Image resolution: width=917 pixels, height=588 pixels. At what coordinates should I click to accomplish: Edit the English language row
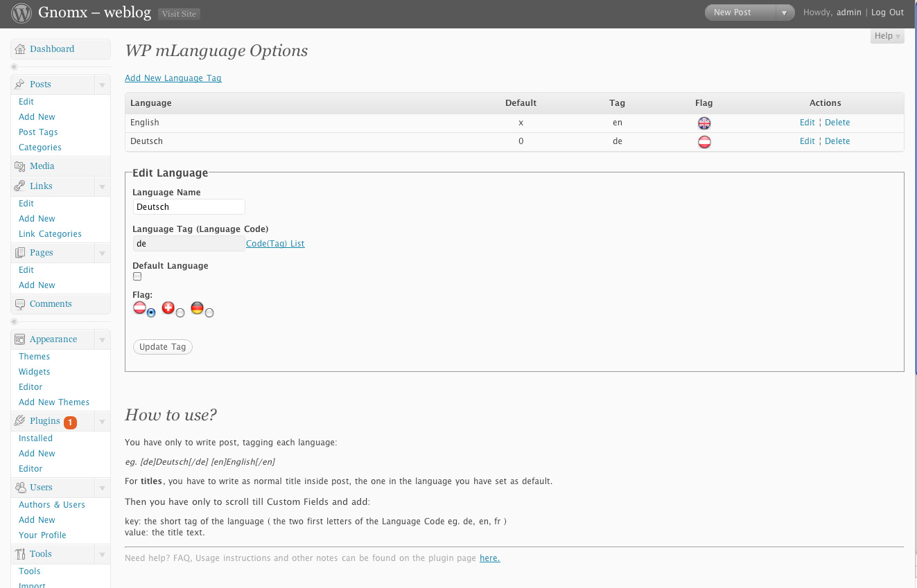(807, 123)
